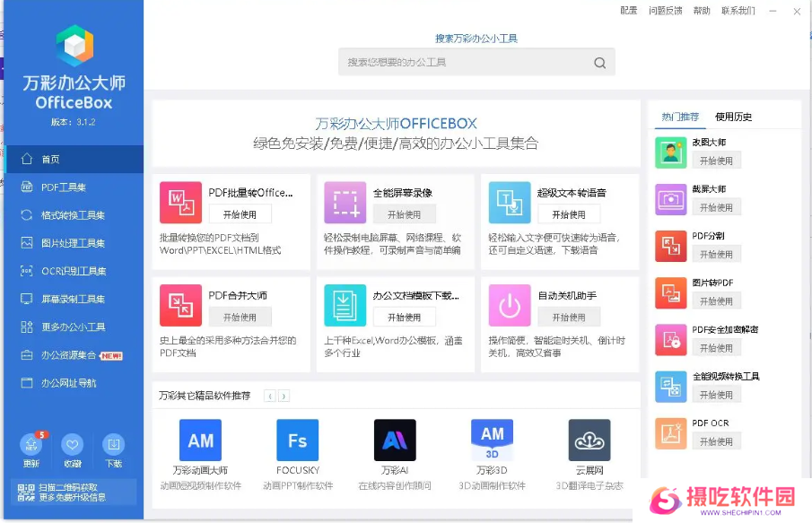Image resolution: width=812 pixels, height=523 pixels.
Task: Open PDF工具集 in the sidebar
Action: 74,187
